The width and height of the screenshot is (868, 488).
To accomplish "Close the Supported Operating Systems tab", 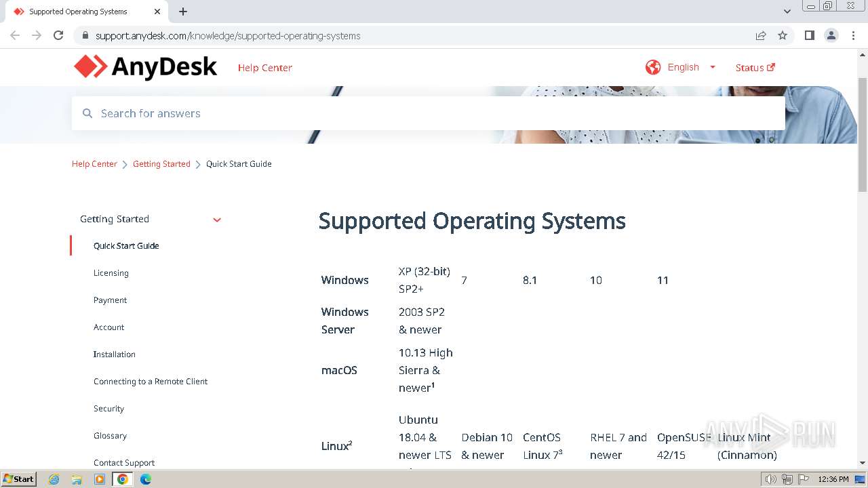I will click(x=157, y=12).
